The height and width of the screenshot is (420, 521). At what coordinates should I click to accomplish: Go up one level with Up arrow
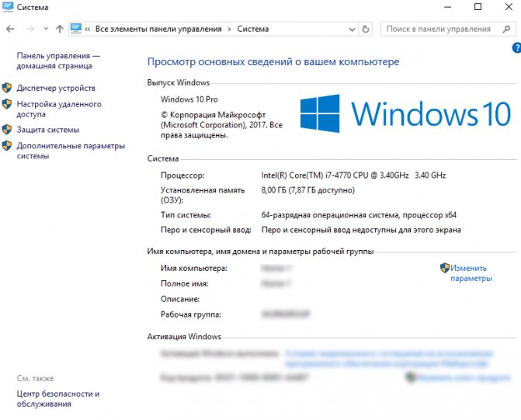(x=60, y=29)
